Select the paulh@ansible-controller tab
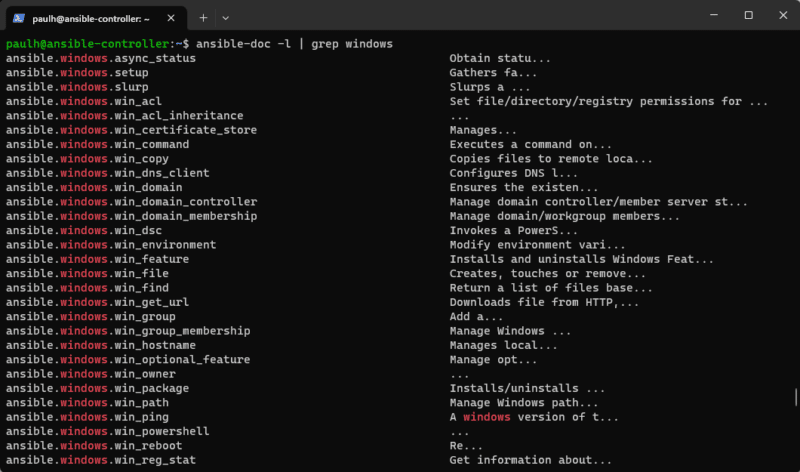 click(x=90, y=16)
